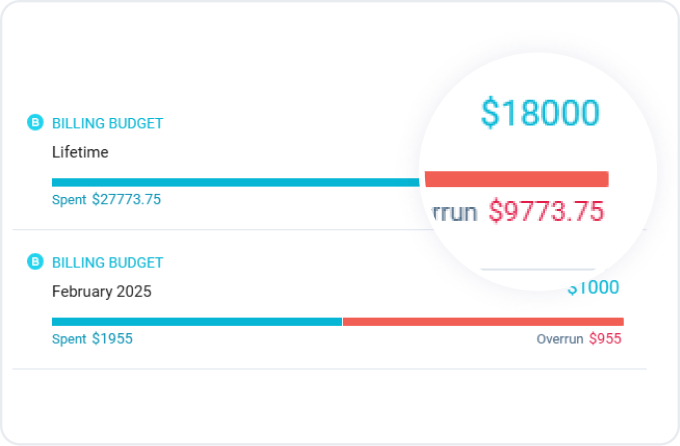The image size is (680, 446).
Task: Click the magnified overrun $9773.75 value
Action: 546,211
